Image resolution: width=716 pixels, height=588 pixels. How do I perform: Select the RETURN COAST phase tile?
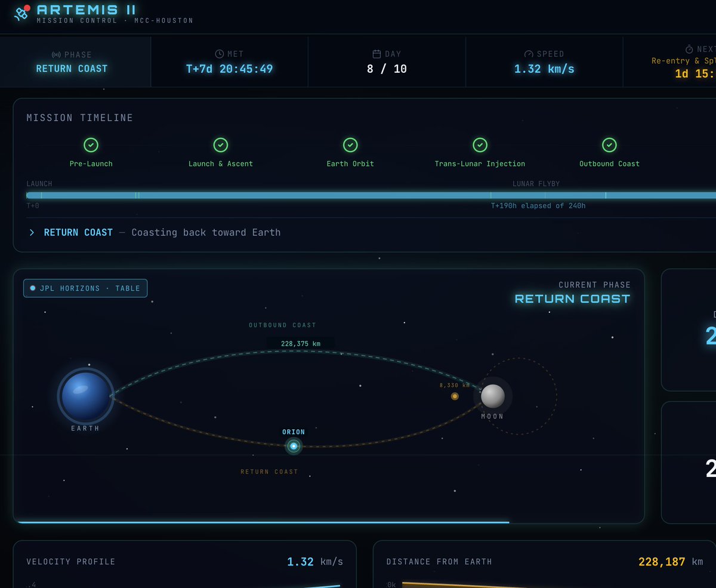tap(75, 61)
